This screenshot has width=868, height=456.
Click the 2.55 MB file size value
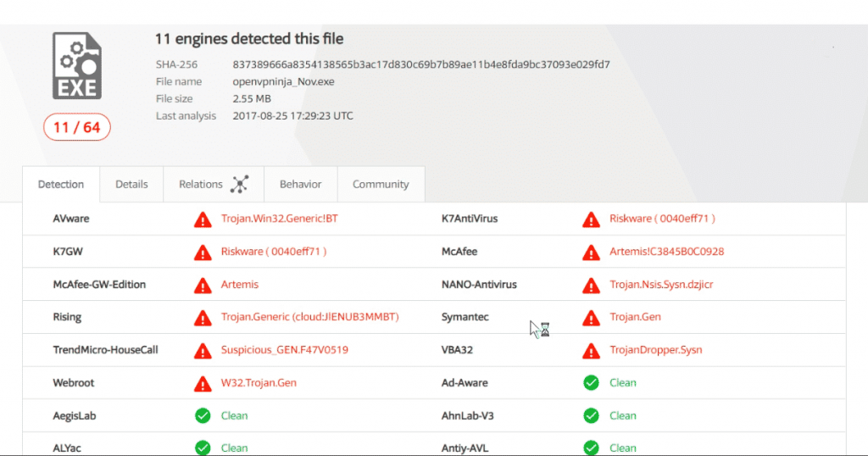click(252, 98)
